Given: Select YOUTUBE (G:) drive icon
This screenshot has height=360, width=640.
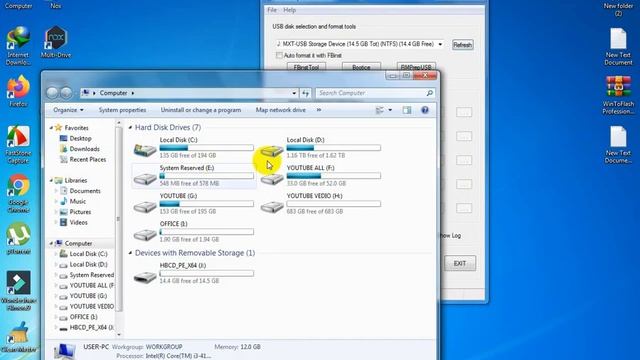Looking at the screenshot, I should (145, 207).
